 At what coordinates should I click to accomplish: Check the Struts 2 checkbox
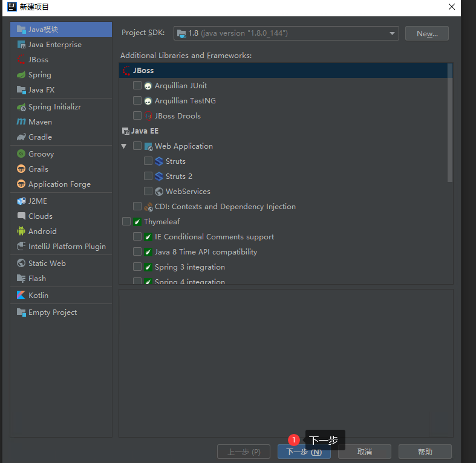click(148, 176)
